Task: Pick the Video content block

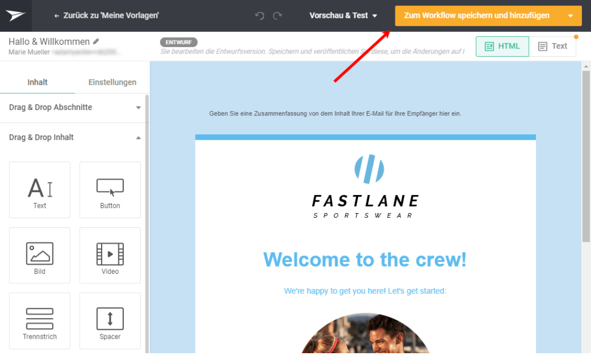Action: coord(110,255)
